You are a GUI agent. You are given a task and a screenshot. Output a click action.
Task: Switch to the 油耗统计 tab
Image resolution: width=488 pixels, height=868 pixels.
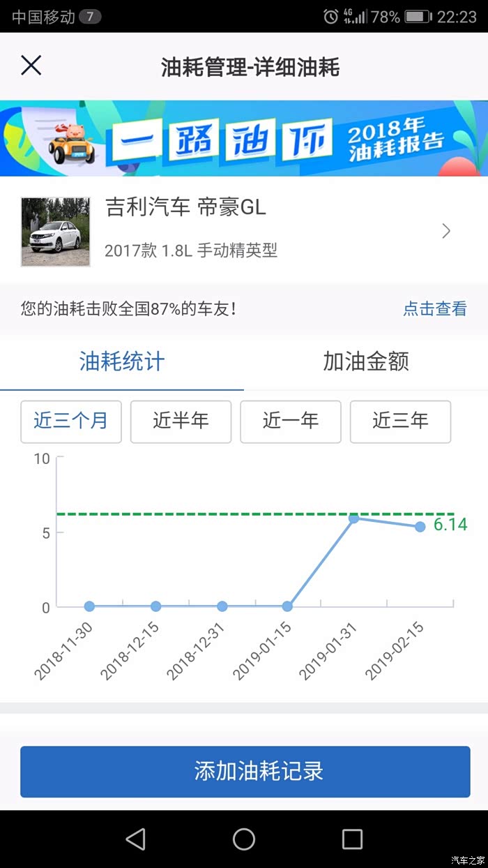pos(122,361)
